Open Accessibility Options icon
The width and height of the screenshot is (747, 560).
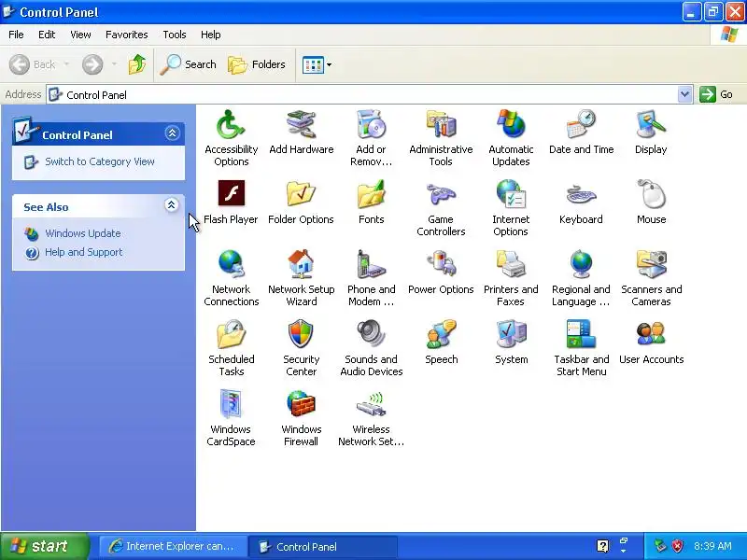tap(231, 137)
